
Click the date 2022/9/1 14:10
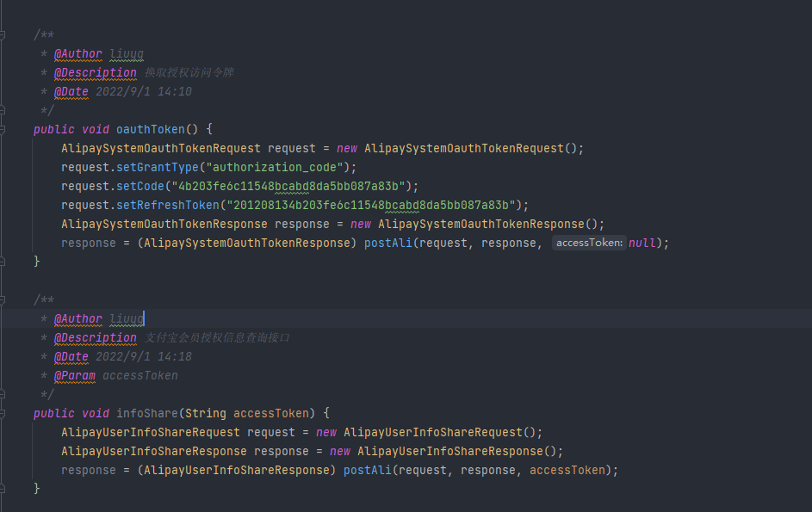tap(144, 91)
